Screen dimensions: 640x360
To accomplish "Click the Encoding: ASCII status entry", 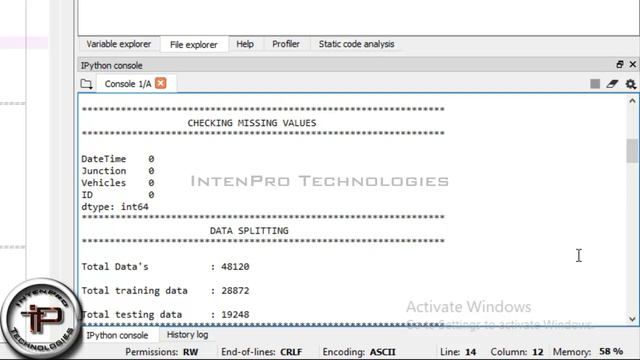I will (x=359, y=352).
